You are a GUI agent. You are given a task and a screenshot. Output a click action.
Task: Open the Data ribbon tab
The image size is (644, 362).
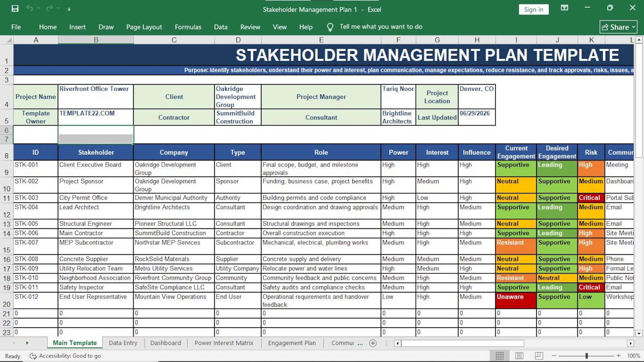[221, 27]
